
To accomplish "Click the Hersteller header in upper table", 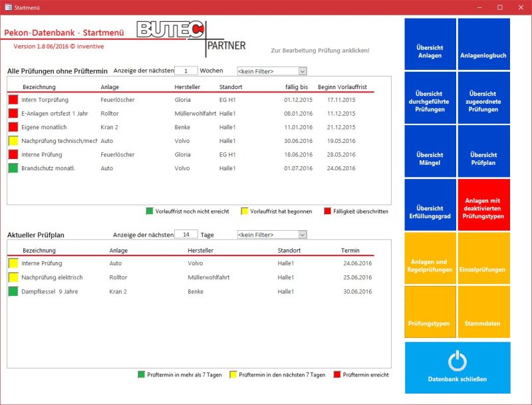I will click(188, 87).
